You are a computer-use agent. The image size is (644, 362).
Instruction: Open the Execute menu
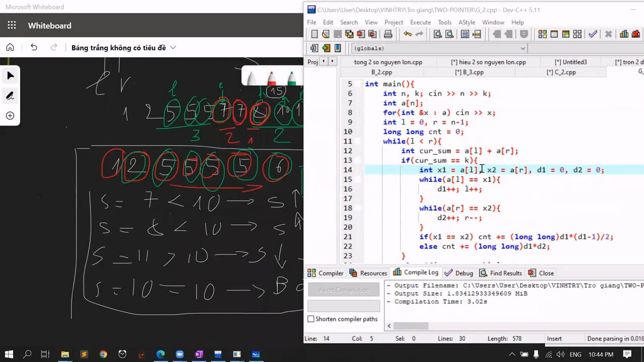pos(420,22)
